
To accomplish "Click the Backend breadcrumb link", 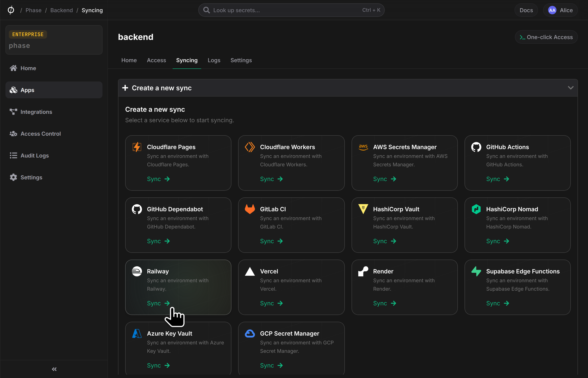I will click(62, 10).
